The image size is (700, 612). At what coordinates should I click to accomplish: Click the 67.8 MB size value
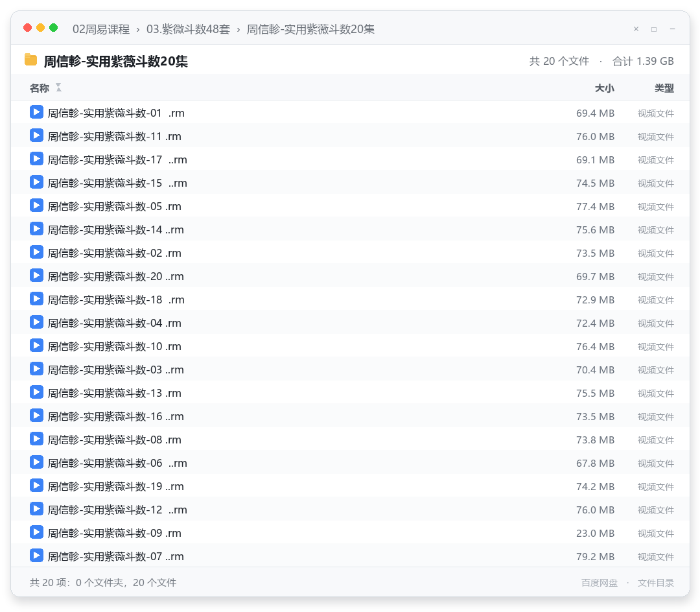[x=595, y=464]
